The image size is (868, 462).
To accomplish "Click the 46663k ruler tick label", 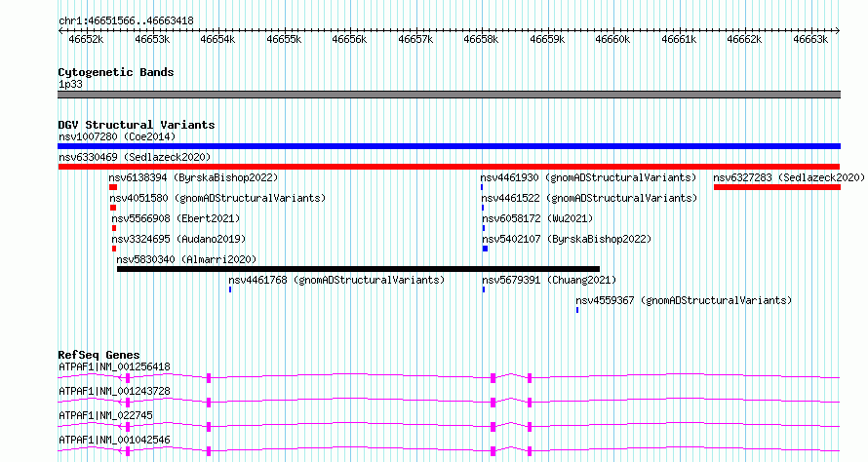I will [810, 40].
